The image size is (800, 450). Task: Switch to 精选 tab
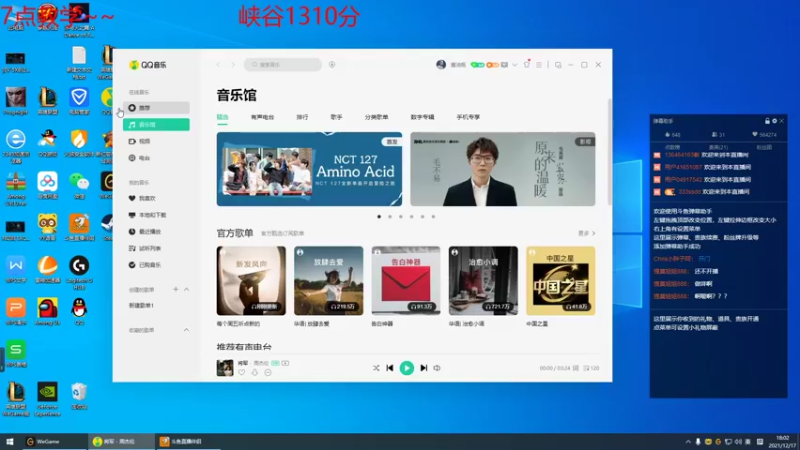[222, 117]
